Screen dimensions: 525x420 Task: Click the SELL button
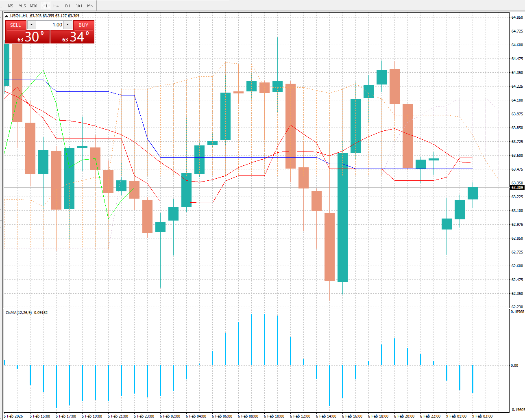tap(15, 25)
